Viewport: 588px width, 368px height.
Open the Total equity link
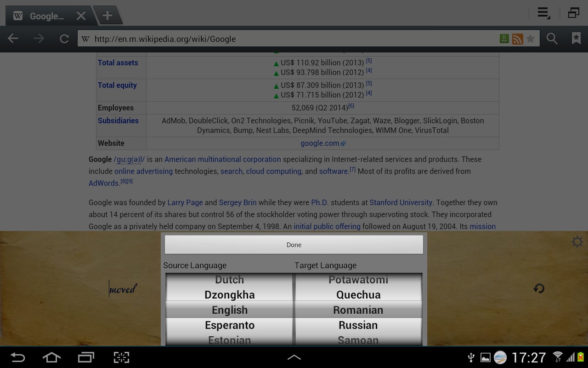tap(117, 85)
